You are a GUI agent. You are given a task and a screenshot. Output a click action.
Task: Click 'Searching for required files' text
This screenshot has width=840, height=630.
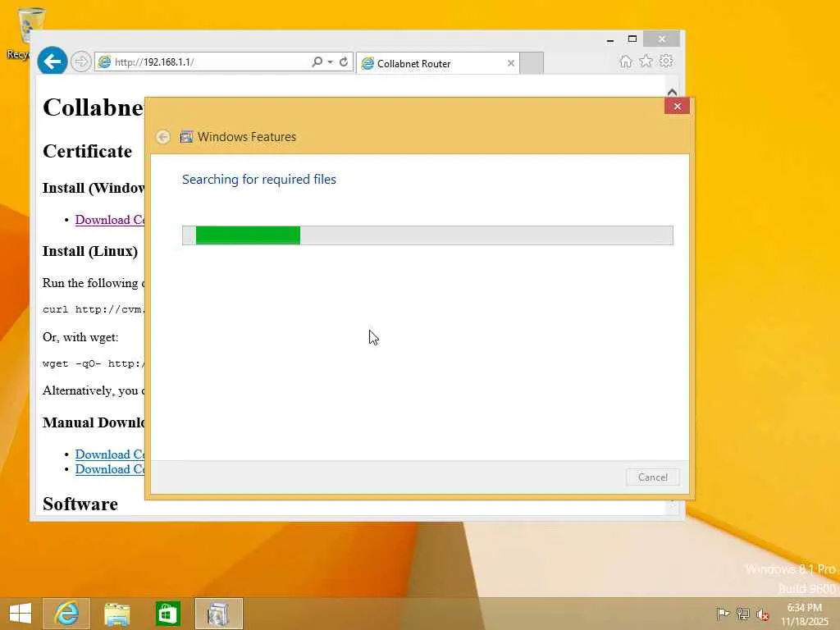coord(258,180)
